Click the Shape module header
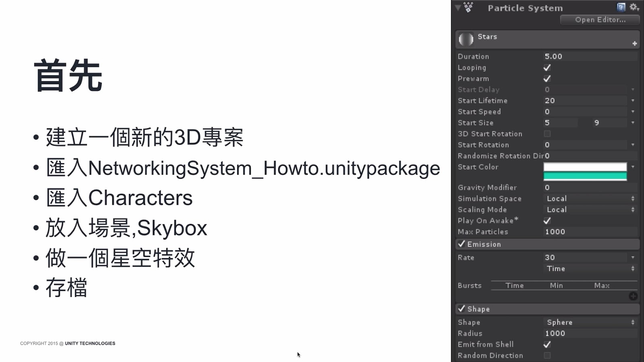The image size is (644, 362). click(x=547, y=309)
